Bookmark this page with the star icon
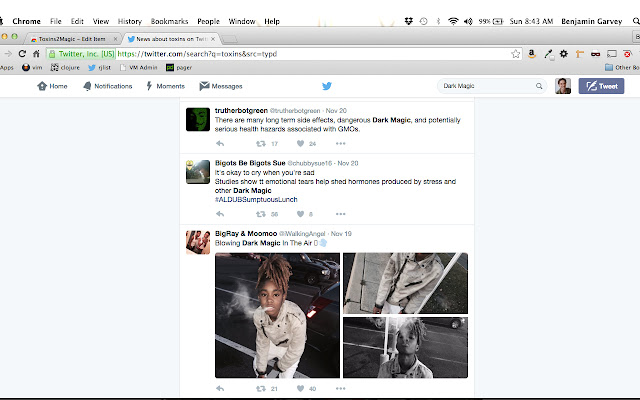This screenshot has width=640, height=400. click(x=515, y=53)
